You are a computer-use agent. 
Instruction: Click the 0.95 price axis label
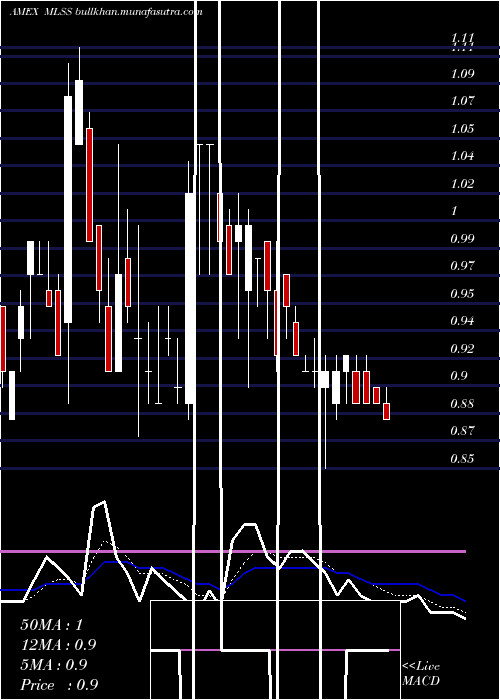click(462, 293)
